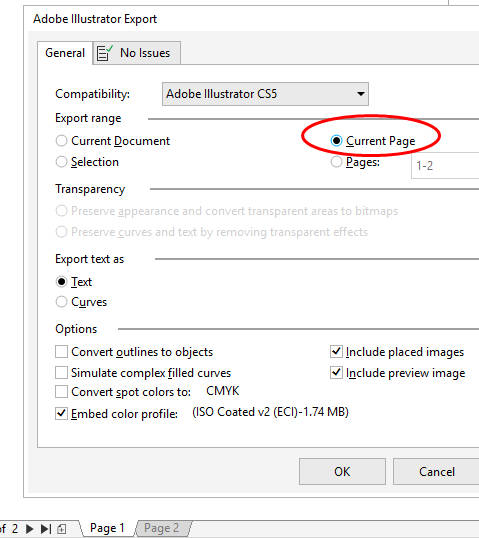Click the Cancel button
This screenshot has height=538, width=479.
click(x=436, y=471)
